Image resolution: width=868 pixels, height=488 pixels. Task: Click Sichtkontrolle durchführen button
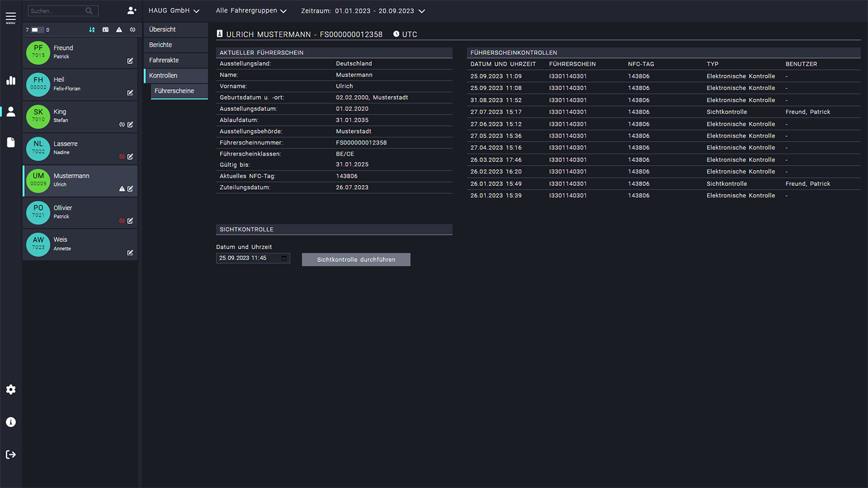coord(356,260)
